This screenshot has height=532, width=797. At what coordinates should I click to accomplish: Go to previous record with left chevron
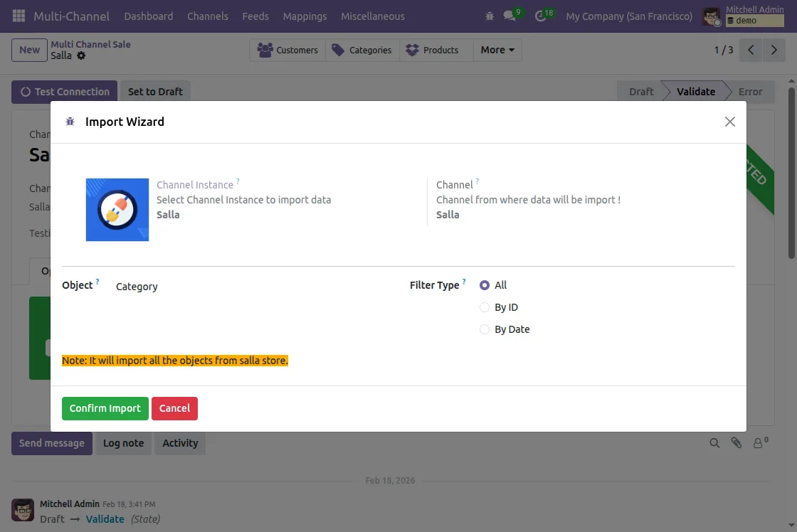click(x=751, y=50)
